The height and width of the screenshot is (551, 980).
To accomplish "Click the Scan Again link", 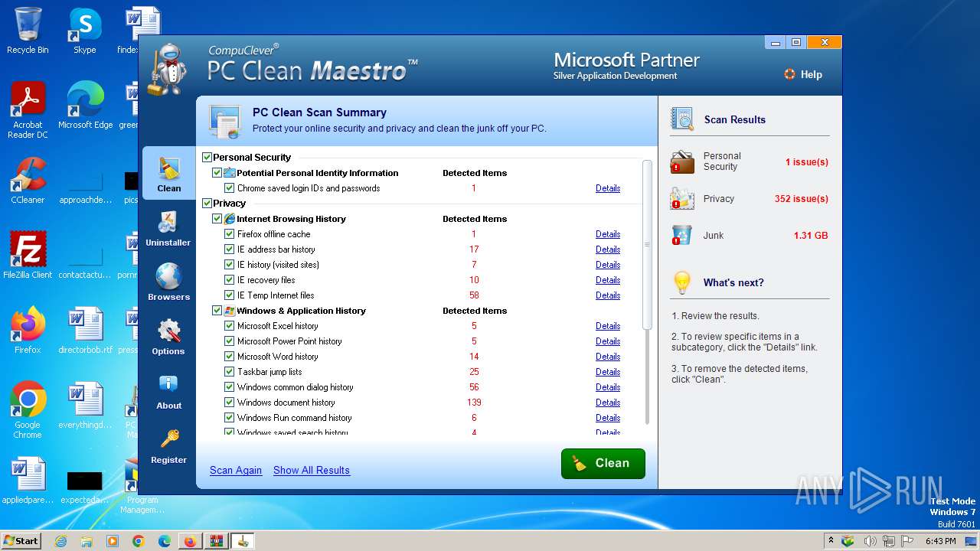I will (236, 471).
